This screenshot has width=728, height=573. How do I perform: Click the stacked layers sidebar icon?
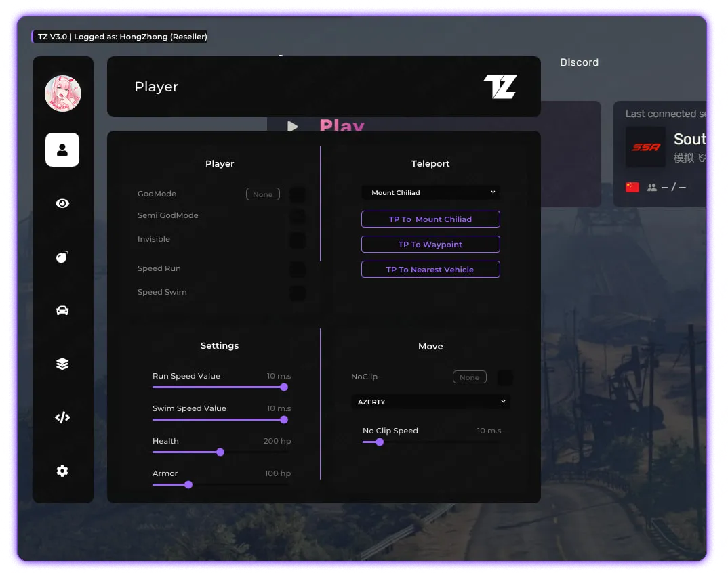pos(62,364)
